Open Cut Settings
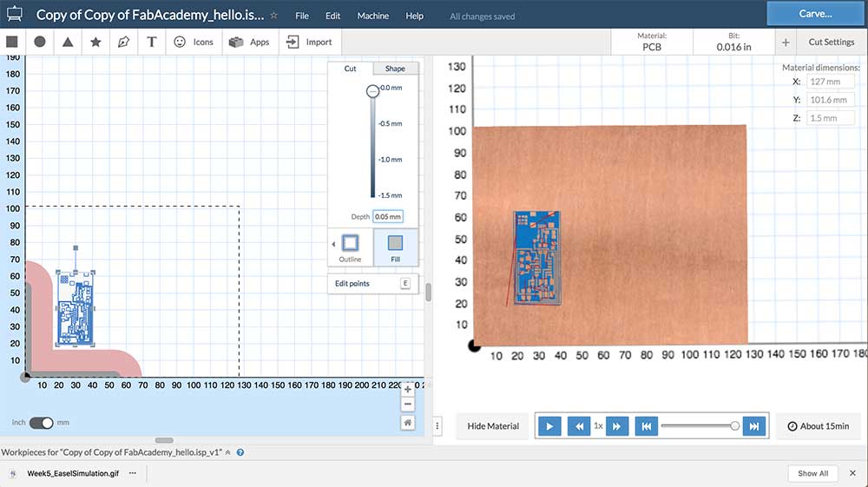Screen dimensions: 868x487 click(832, 42)
